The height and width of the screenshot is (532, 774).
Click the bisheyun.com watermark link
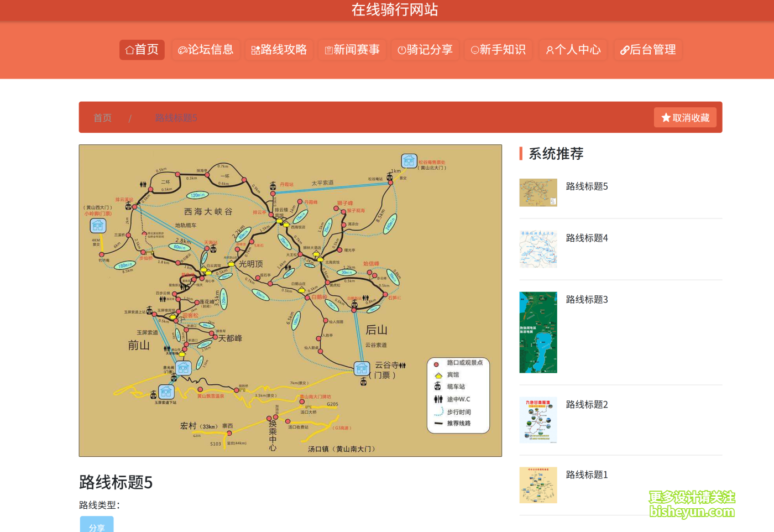tap(693, 512)
